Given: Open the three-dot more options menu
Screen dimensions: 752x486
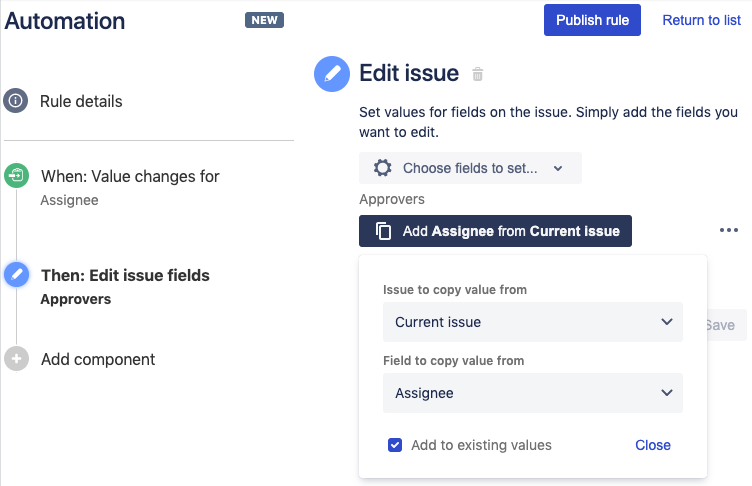Looking at the screenshot, I should click(x=728, y=230).
